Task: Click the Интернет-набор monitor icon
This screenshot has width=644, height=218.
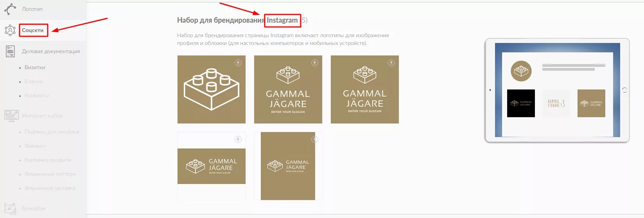Action: 11,116
